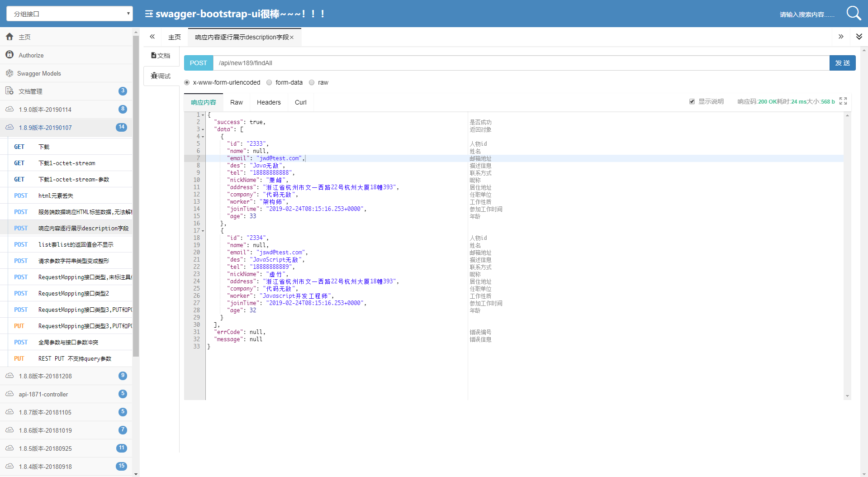Fold the first object at line 4
The width and height of the screenshot is (868, 477).
pyautogui.click(x=203, y=137)
